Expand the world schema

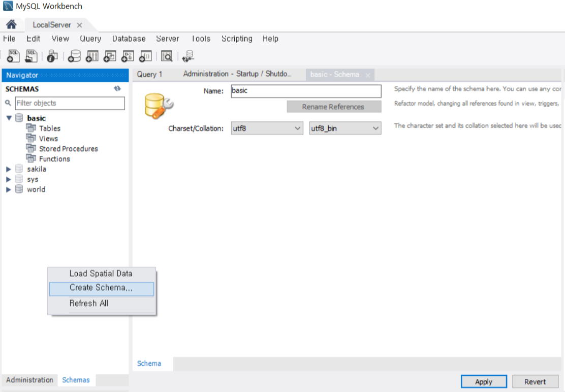[9, 189]
